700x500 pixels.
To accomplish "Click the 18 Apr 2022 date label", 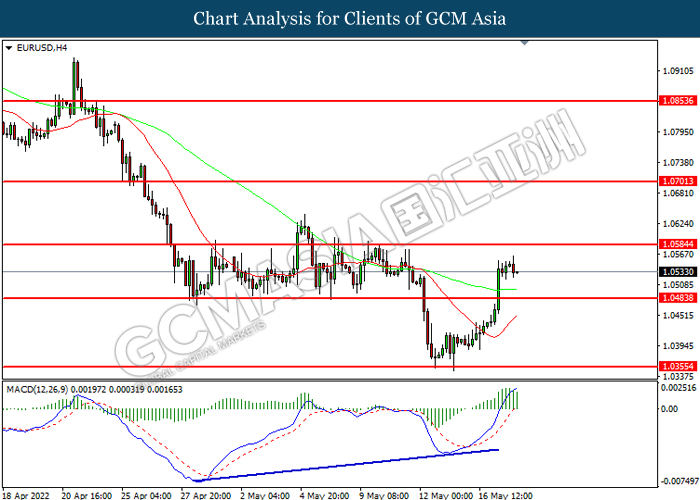I will [26, 496].
